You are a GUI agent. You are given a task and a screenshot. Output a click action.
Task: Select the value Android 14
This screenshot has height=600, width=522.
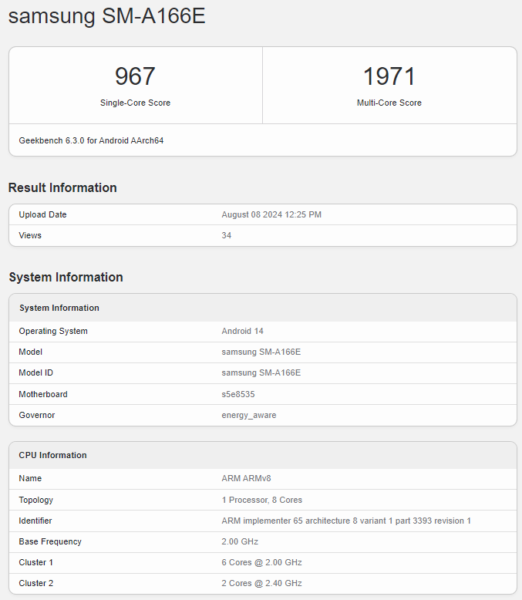click(x=242, y=331)
